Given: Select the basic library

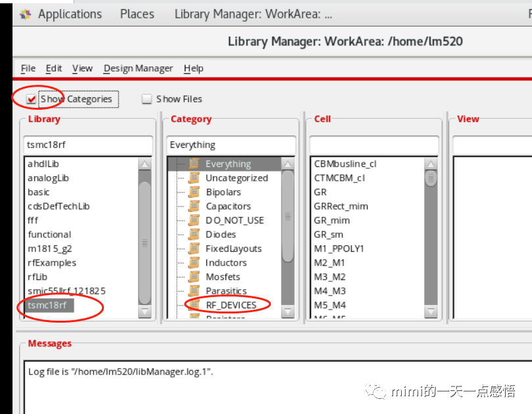Looking at the screenshot, I should click(x=39, y=193).
